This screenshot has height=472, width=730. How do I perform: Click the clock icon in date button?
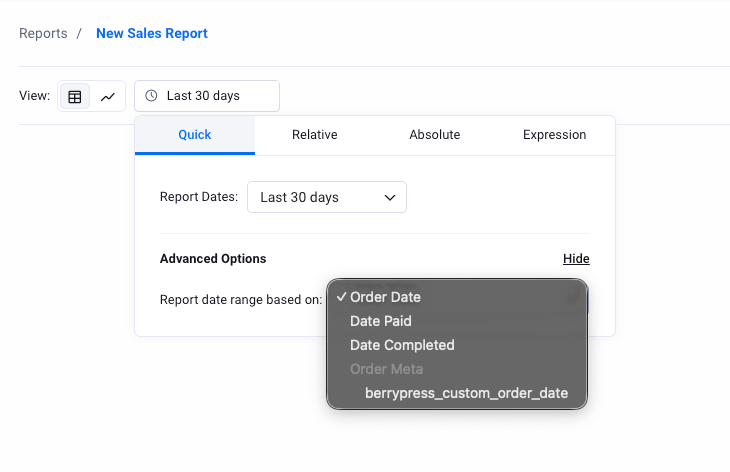pos(151,95)
